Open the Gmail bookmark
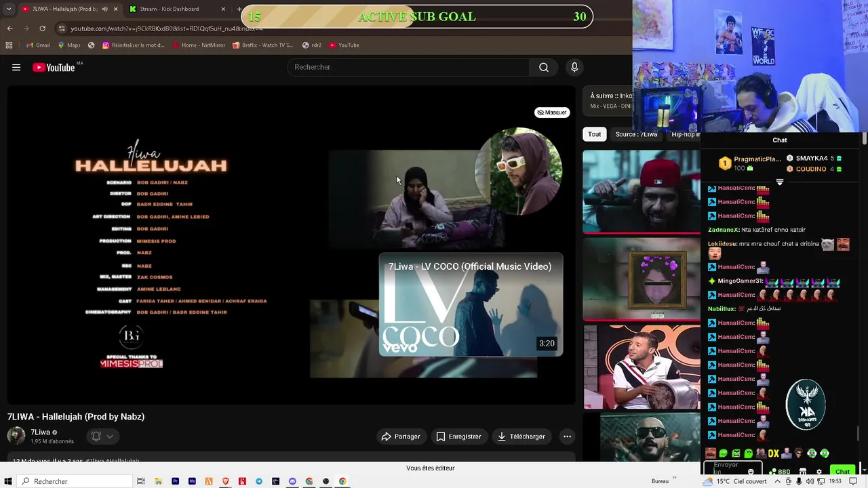The width and height of the screenshot is (868, 488). coord(38,45)
